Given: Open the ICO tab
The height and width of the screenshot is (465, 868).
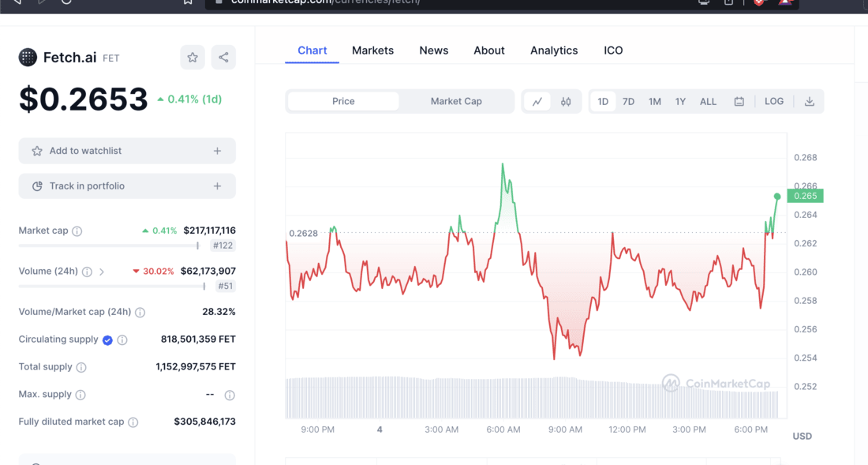Looking at the screenshot, I should 613,51.
